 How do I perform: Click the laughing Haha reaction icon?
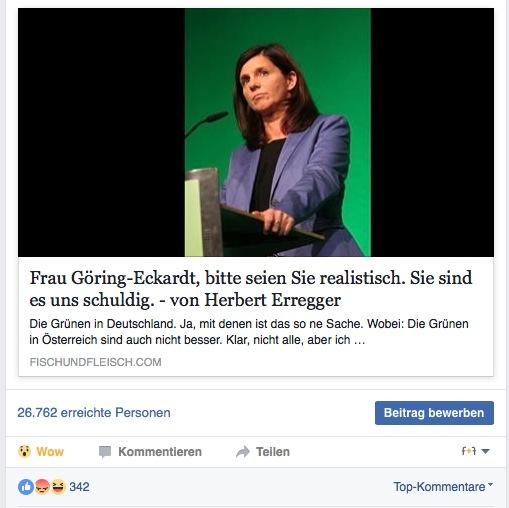[x=58, y=487]
